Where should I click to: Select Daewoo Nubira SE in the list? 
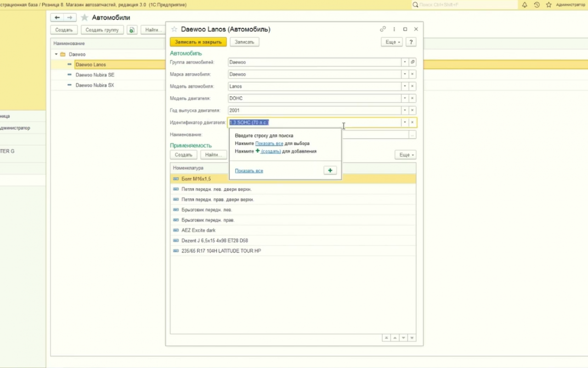[95, 75]
